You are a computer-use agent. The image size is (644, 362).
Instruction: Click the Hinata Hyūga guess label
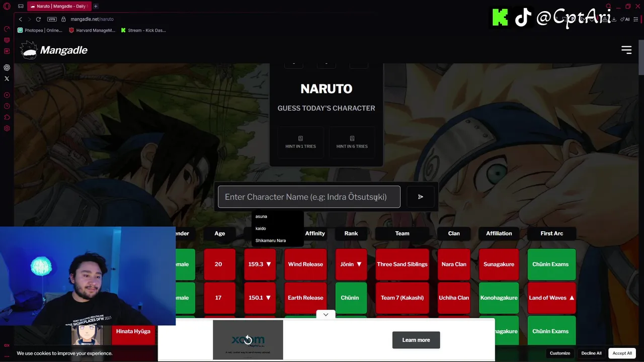coord(133,331)
